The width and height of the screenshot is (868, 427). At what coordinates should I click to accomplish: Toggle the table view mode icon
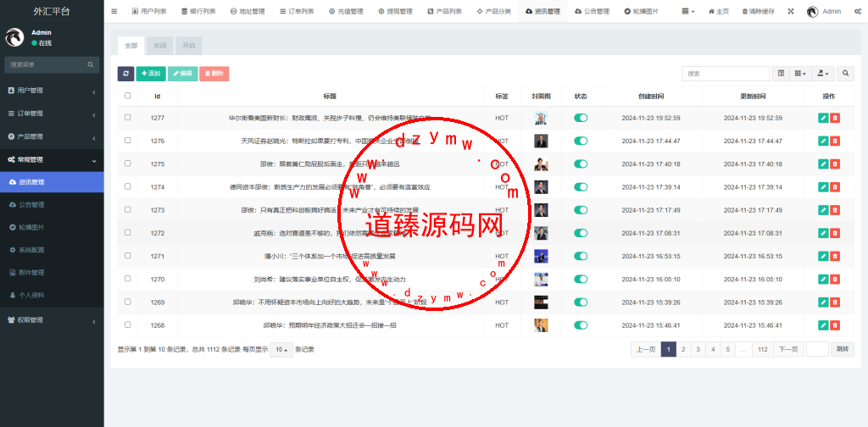point(781,74)
